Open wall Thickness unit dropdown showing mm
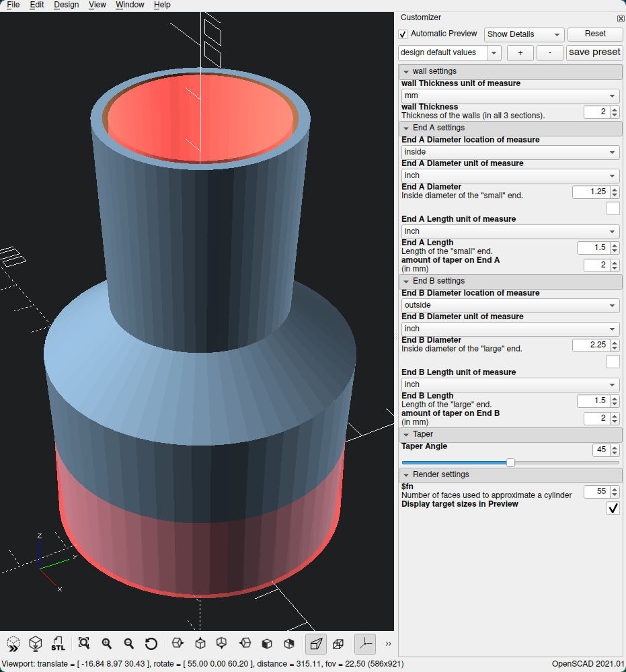The width and height of the screenshot is (626, 672). tap(510, 95)
